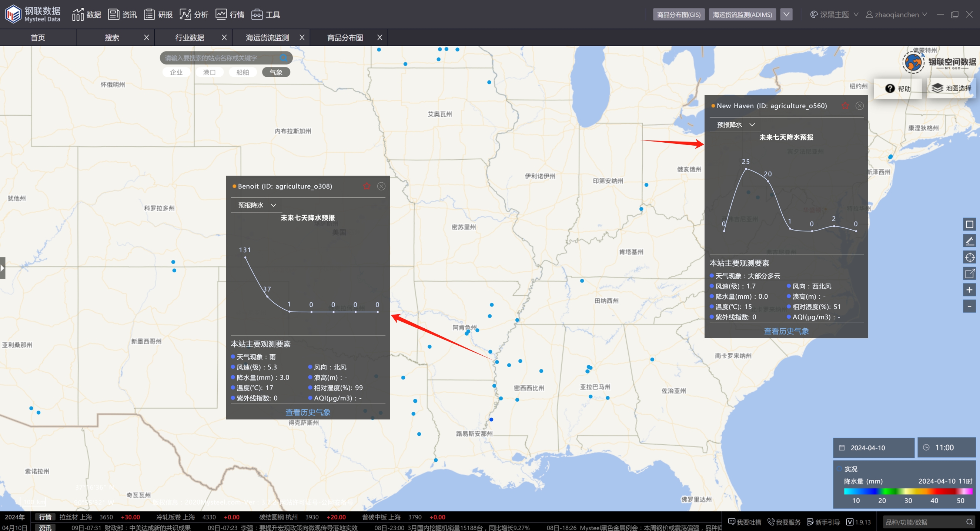This screenshot has height=531, width=980.
Task: Switch to the 商品分布图 tab
Action: 345,37
